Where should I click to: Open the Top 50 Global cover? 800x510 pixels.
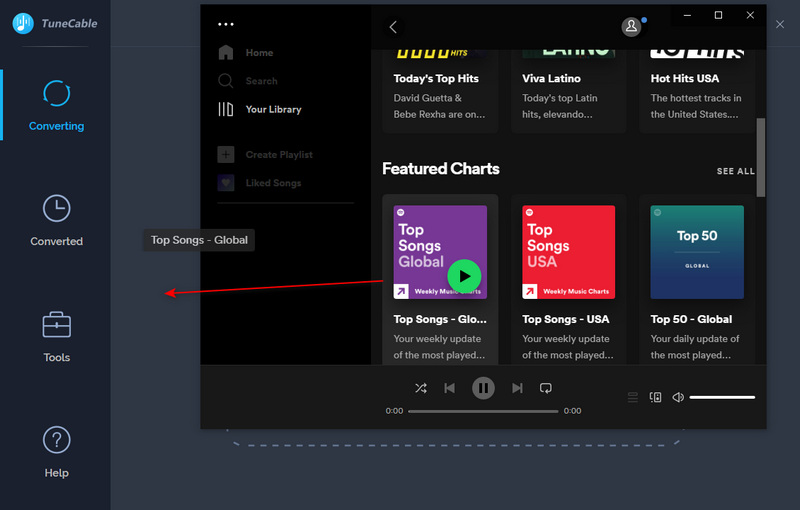[697, 252]
